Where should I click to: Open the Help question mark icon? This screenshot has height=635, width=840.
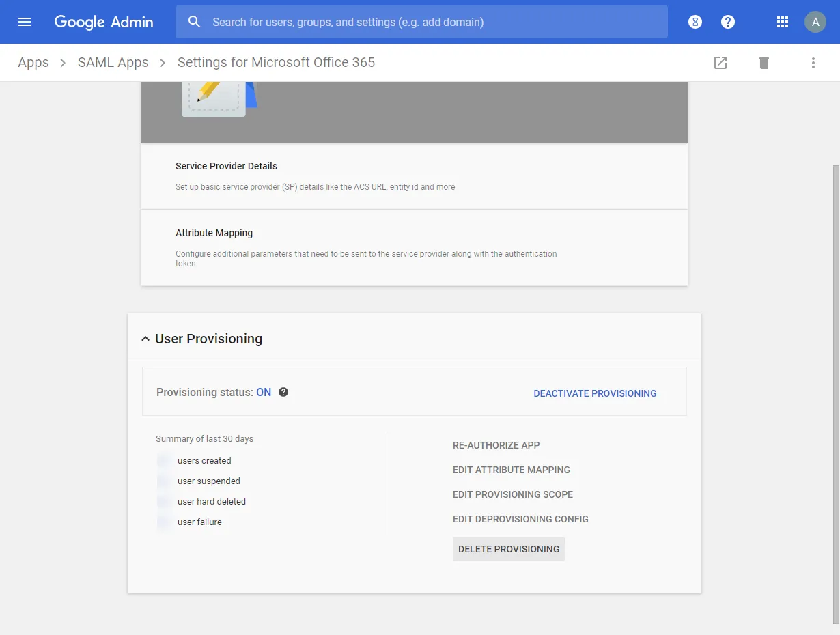point(728,22)
